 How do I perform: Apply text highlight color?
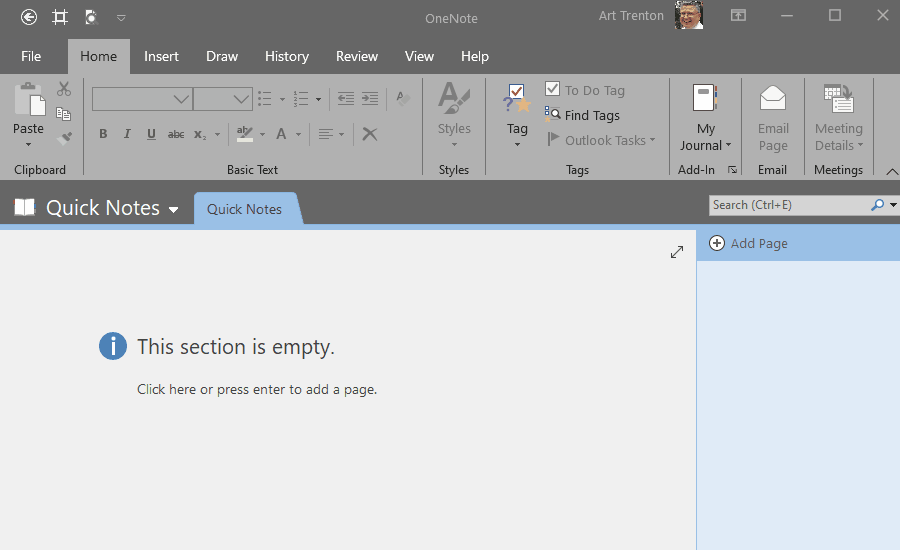(245, 134)
